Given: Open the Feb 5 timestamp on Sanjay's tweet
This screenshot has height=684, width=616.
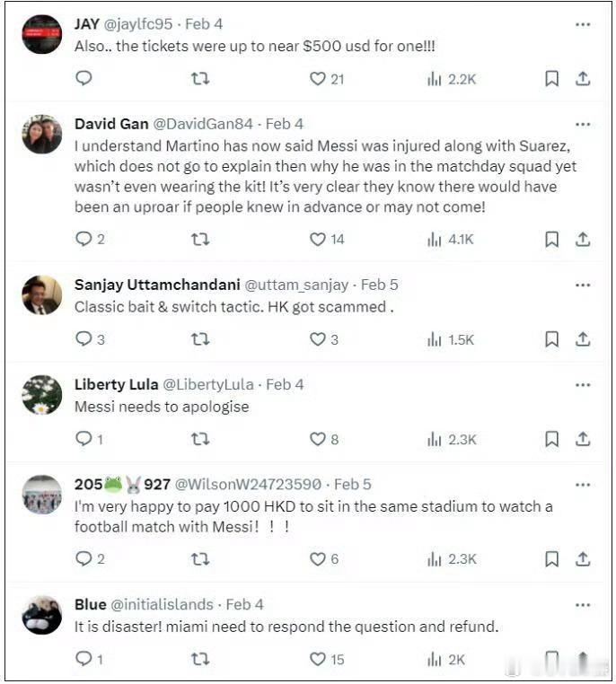Looking at the screenshot, I should [379, 285].
